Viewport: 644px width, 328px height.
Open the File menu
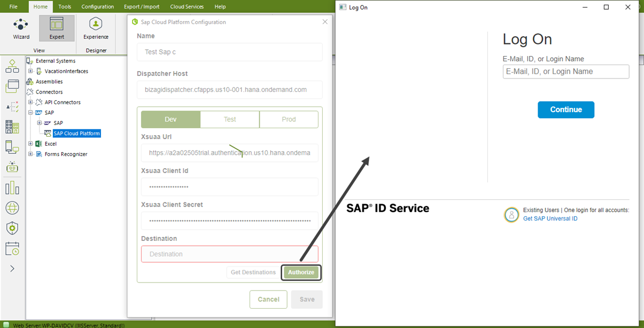click(13, 6)
